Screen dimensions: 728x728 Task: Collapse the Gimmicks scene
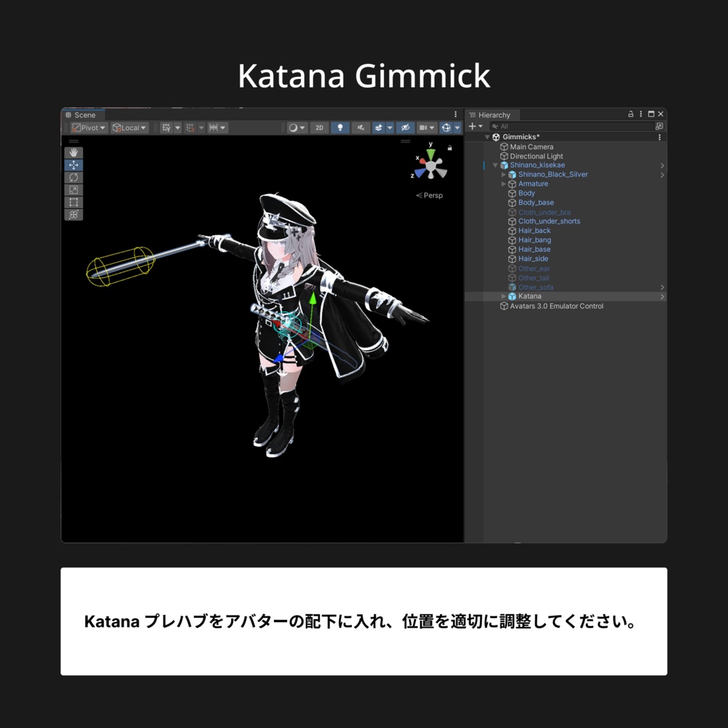pos(487,137)
